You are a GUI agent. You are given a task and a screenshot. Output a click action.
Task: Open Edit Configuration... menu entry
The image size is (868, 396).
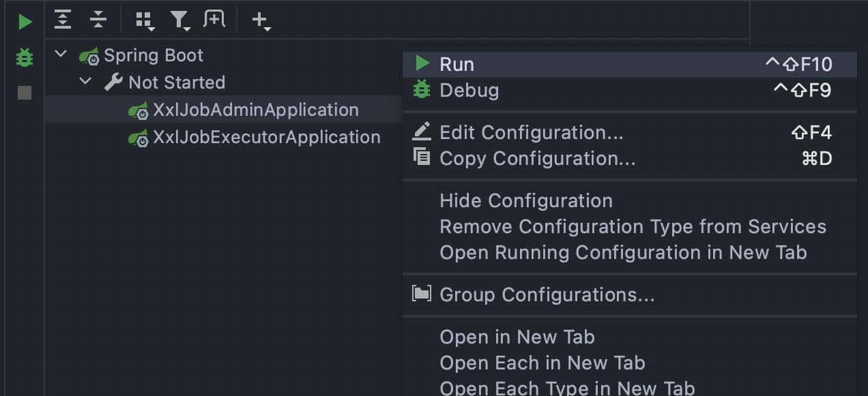click(531, 132)
